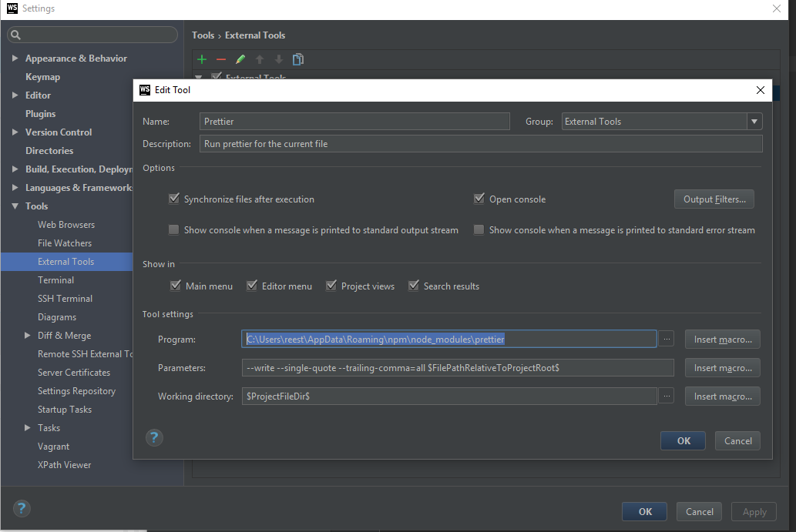Enable Show console on standard output stream
This screenshot has width=796, height=532.
coord(173,229)
